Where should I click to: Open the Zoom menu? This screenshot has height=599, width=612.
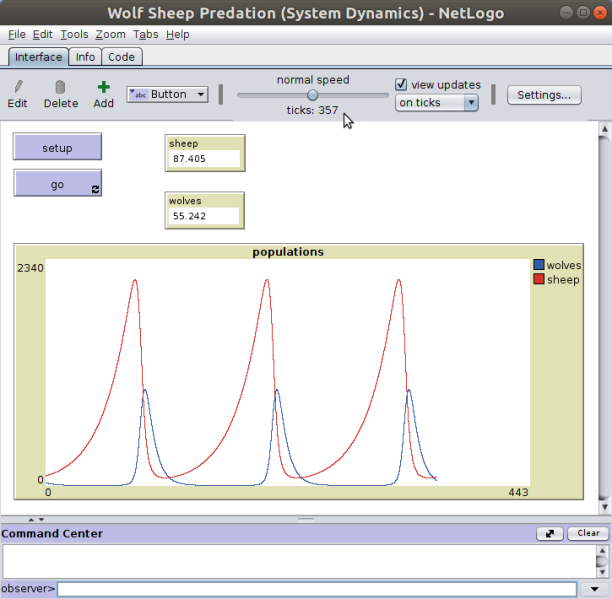[110, 34]
